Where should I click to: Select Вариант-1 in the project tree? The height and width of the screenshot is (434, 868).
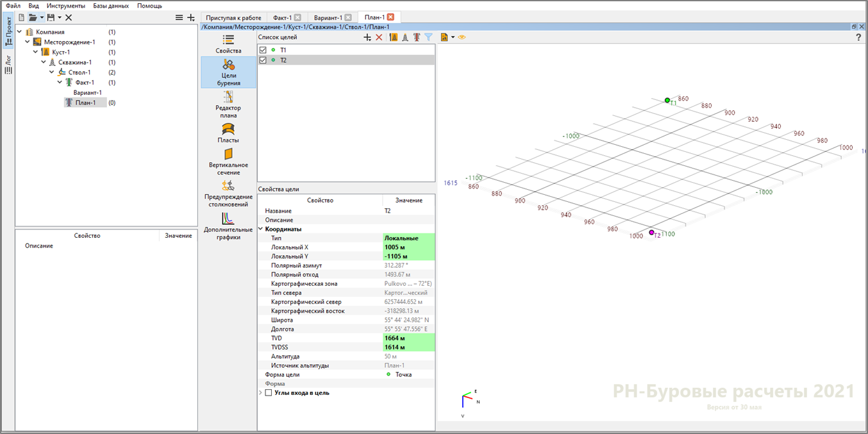pos(87,92)
